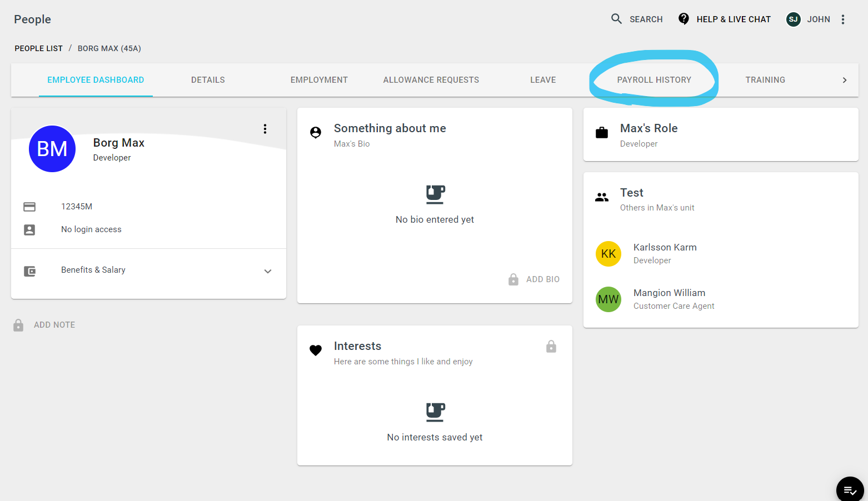Click the 'Borg Max' name heading

118,143
